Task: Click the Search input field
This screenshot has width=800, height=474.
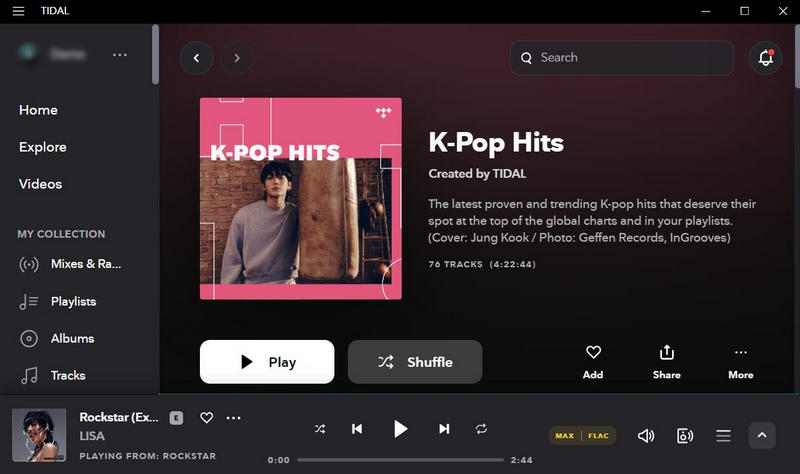Action: [x=621, y=58]
